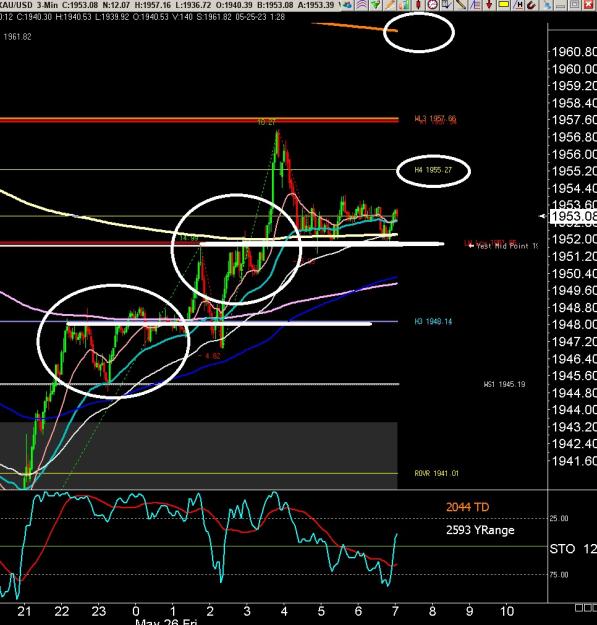Click the ROVR 1941.01 label
Image resolution: width=597 pixels, height=625 pixels.
coord(436,474)
